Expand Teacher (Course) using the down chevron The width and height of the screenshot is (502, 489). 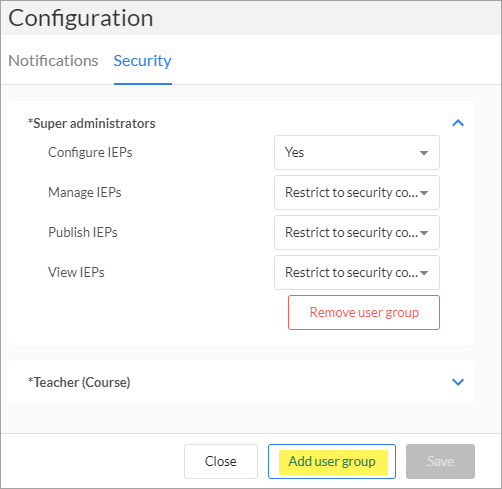pyautogui.click(x=458, y=382)
